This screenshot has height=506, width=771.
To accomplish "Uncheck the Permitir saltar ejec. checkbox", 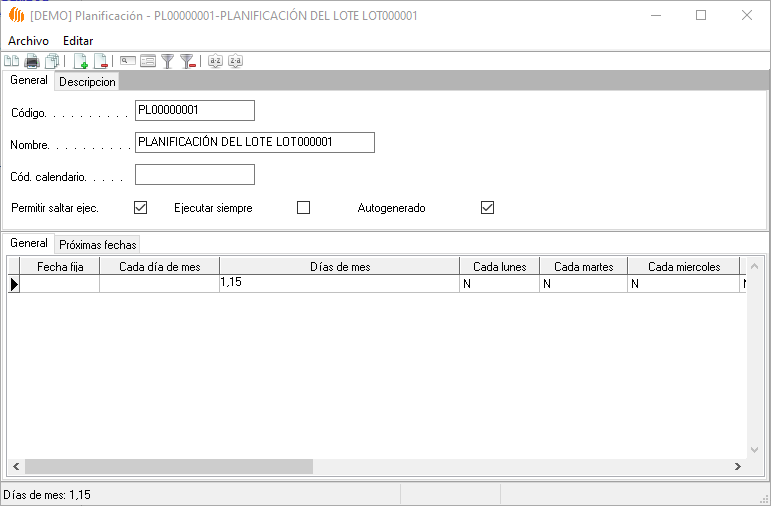I will point(141,208).
